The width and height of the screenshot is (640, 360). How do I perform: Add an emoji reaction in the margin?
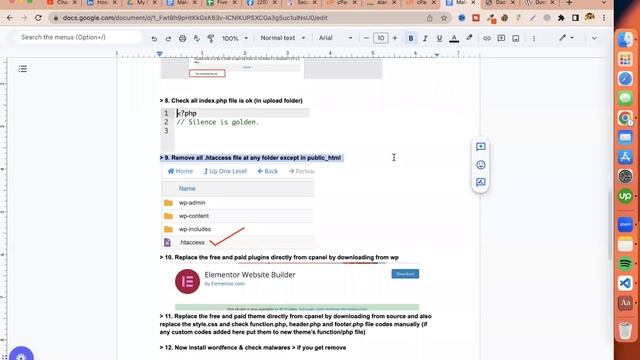pos(480,165)
